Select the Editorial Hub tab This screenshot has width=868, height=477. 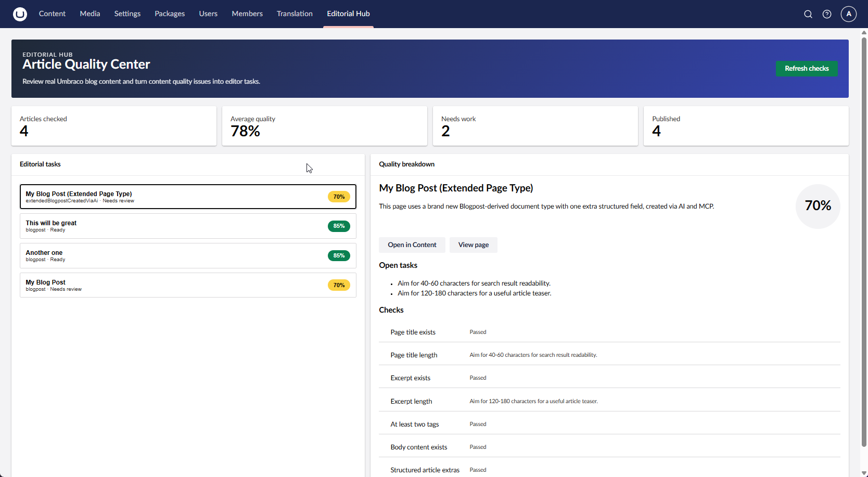point(348,14)
